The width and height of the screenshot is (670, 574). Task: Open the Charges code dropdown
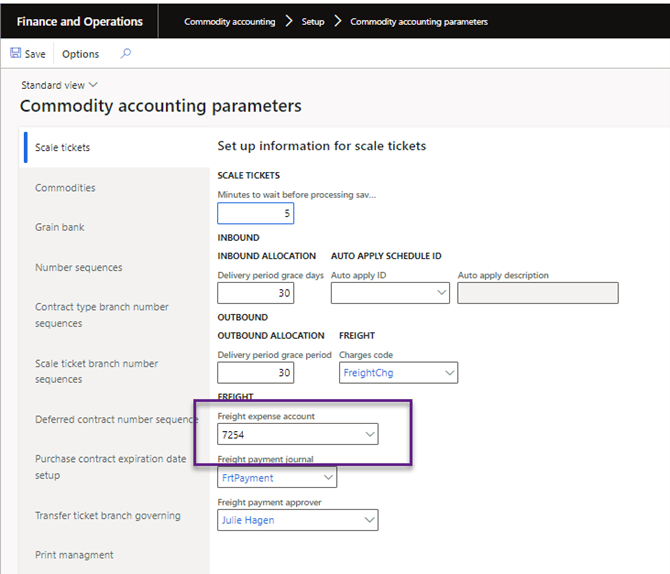pos(449,373)
